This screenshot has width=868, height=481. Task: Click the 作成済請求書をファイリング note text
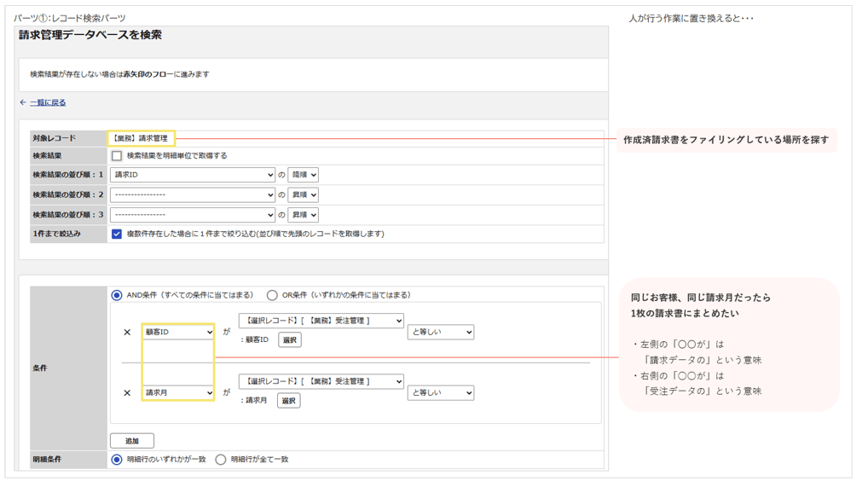(x=726, y=140)
